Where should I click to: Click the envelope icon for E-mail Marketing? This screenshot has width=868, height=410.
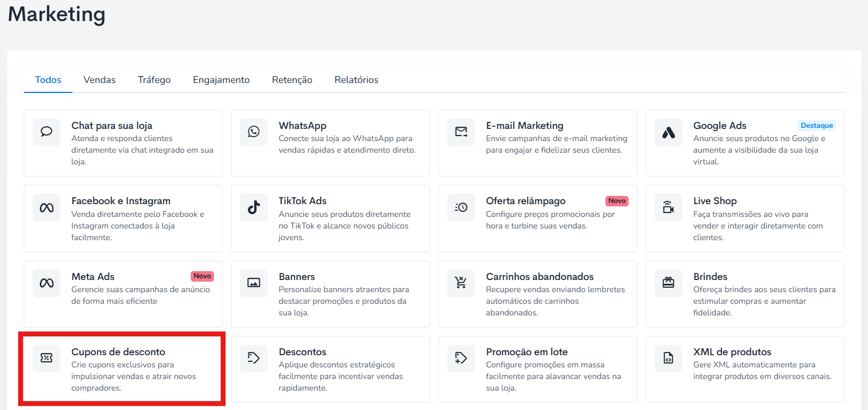tap(461, 132)
